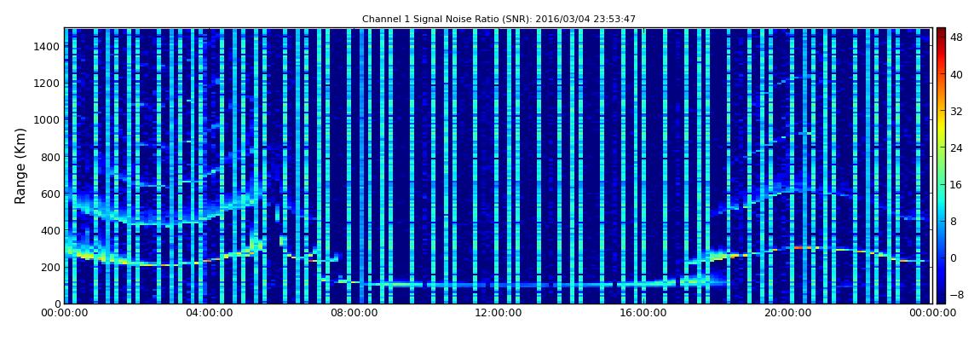Click the SNR color scale bar
Screen dimensions: 980x347
coord(941,165)
